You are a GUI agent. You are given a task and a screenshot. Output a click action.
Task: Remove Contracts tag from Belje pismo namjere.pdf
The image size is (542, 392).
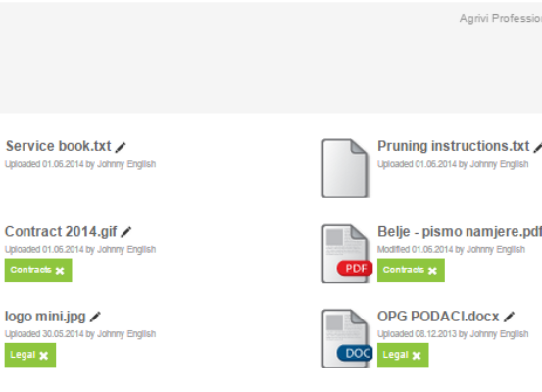432,270
